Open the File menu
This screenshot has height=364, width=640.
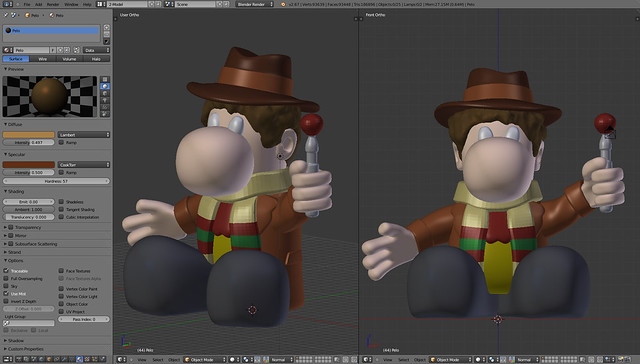coord(27,4)
